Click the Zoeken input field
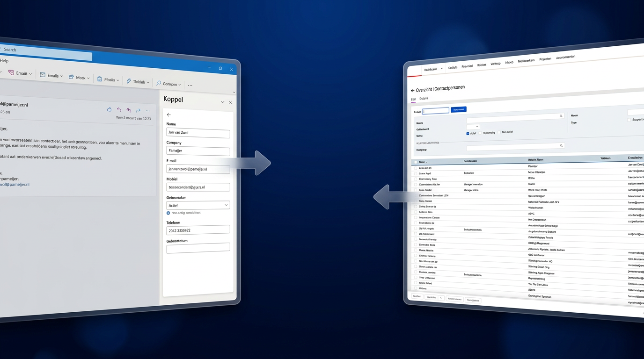644x359 pixels. pos(436,111)
